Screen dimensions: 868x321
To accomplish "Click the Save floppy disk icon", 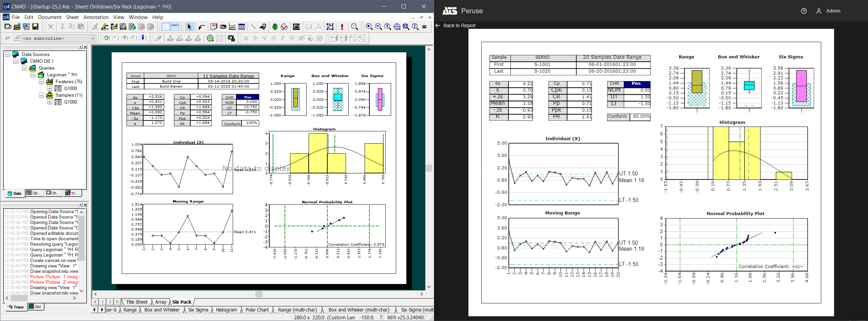I will point(35,27).
